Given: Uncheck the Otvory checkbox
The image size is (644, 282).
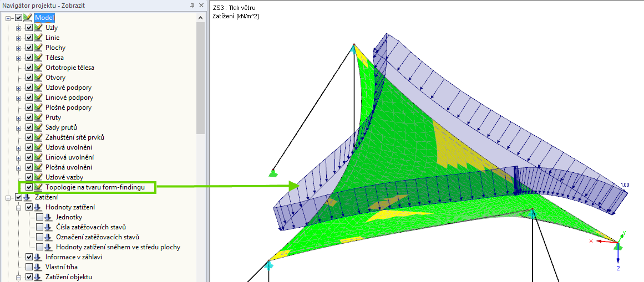Looking at the screenshot, I should point(29,78).
